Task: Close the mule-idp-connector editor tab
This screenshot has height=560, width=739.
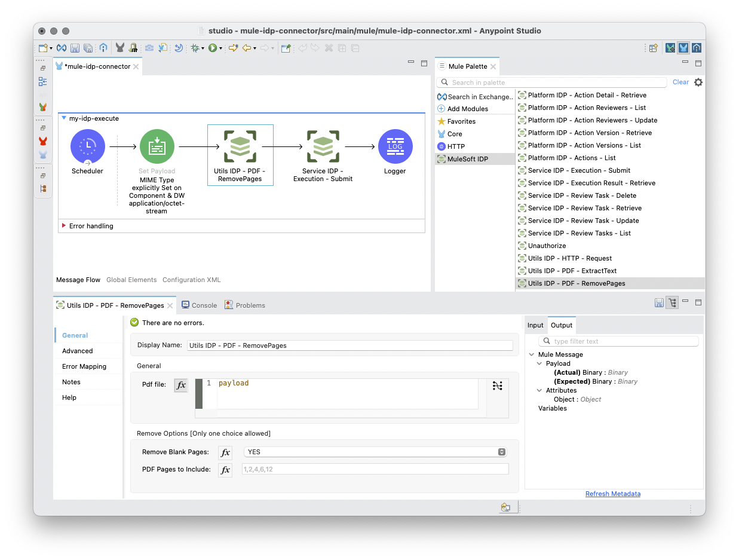Action: point(136,66)
